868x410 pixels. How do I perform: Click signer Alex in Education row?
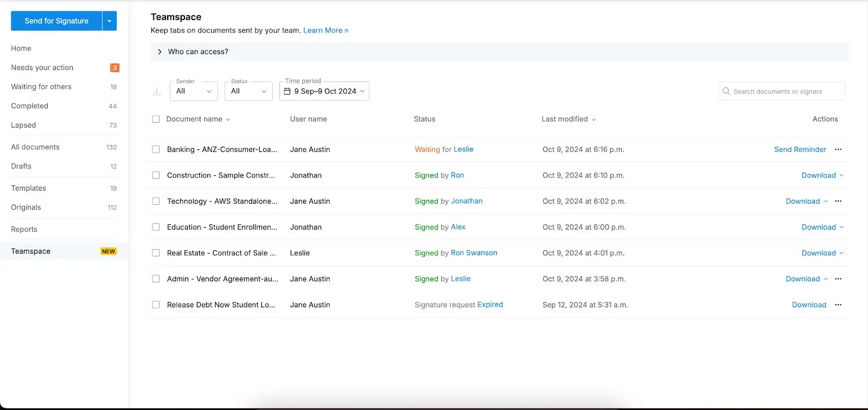click(x=458, y=227)
